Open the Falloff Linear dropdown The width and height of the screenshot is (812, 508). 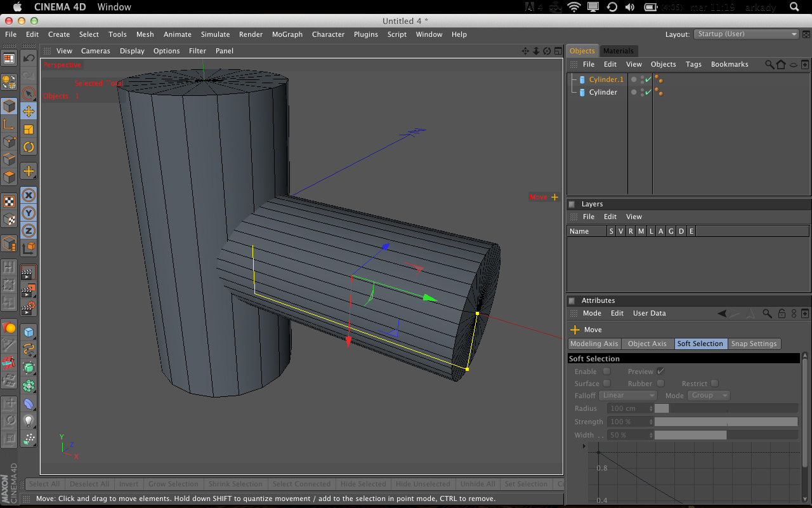pos(628,396)
